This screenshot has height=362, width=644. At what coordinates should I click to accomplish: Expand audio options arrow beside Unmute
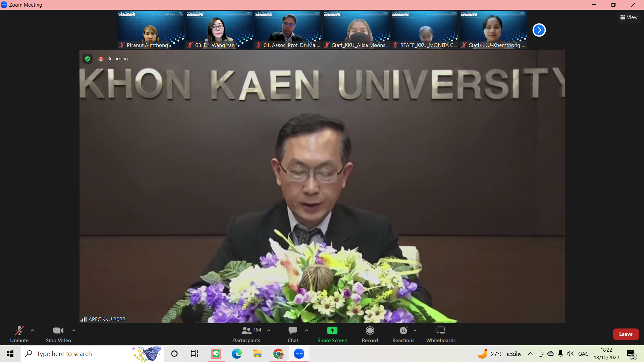33,330
